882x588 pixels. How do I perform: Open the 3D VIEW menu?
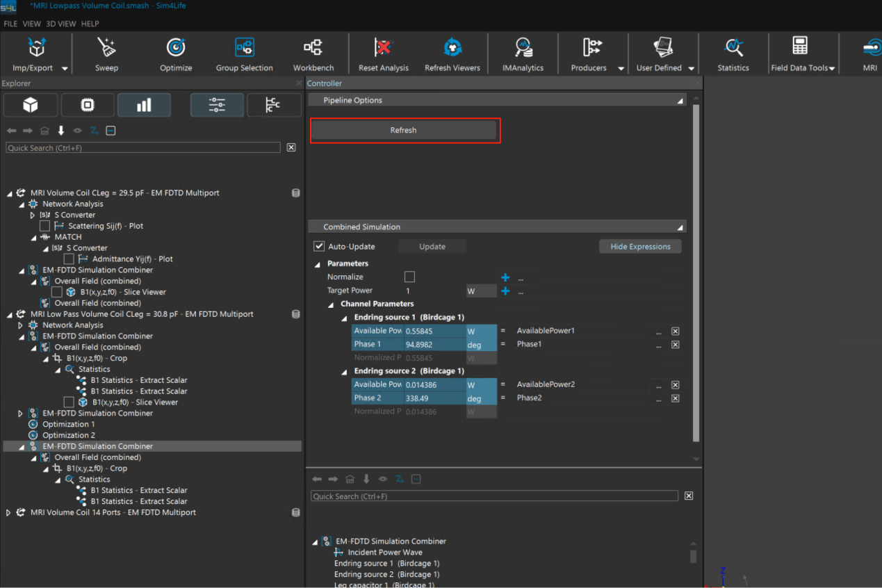[x=61, y=24]
